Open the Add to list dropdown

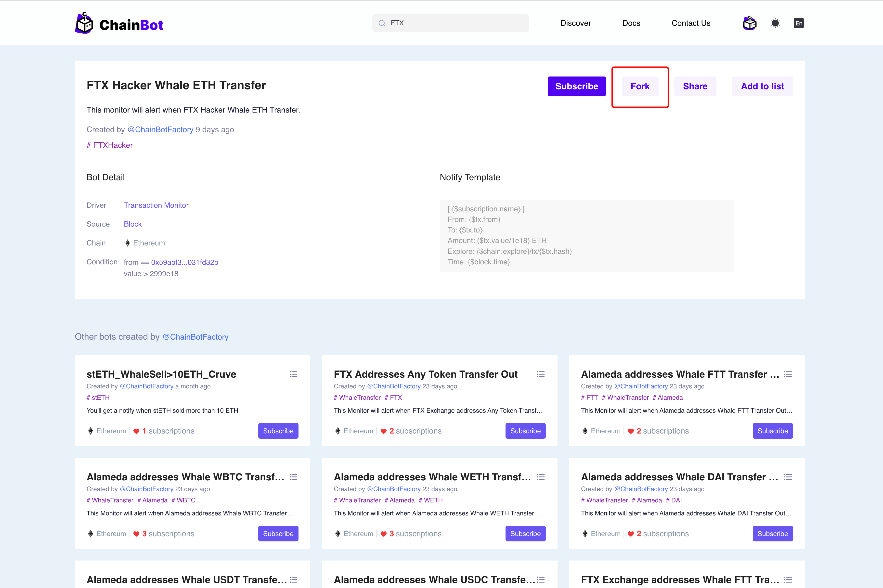[x=762, y=86]
